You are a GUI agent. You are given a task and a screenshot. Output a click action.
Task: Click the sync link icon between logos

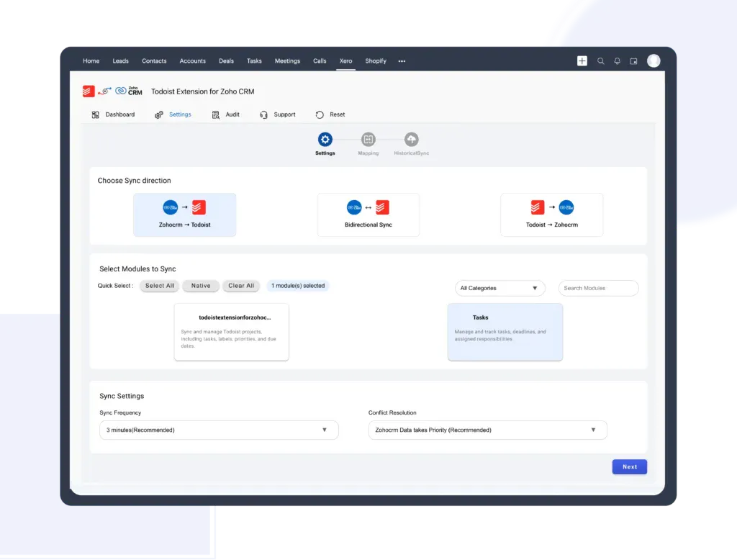click(x=105, y=91)
